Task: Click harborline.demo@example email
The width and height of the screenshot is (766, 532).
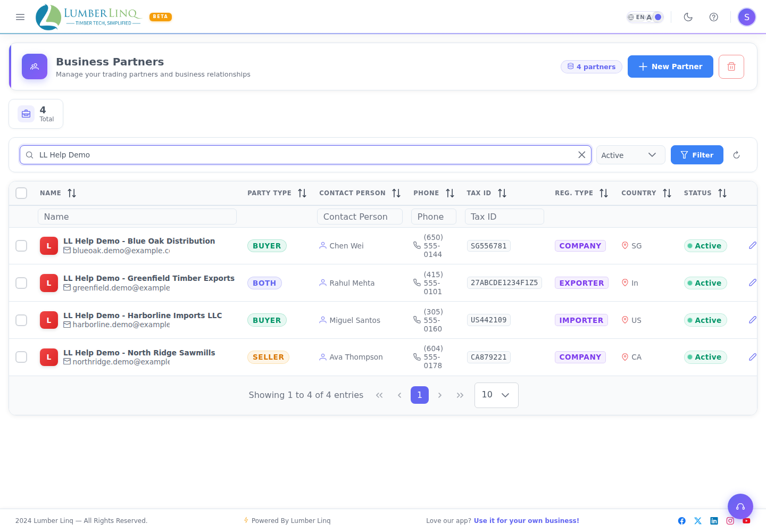Action: point(121,325)
